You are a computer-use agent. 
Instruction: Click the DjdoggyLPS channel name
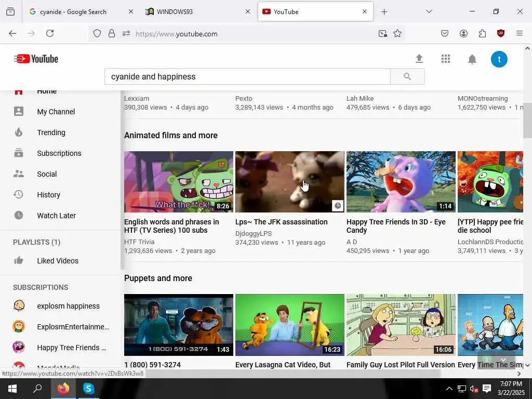[254, 233]
